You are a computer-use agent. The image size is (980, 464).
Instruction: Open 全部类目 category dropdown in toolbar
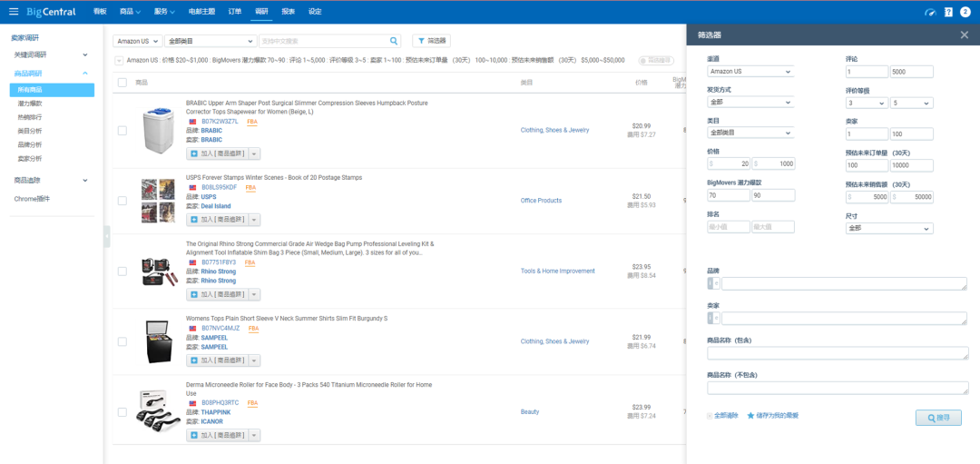[x=211, y=41]
